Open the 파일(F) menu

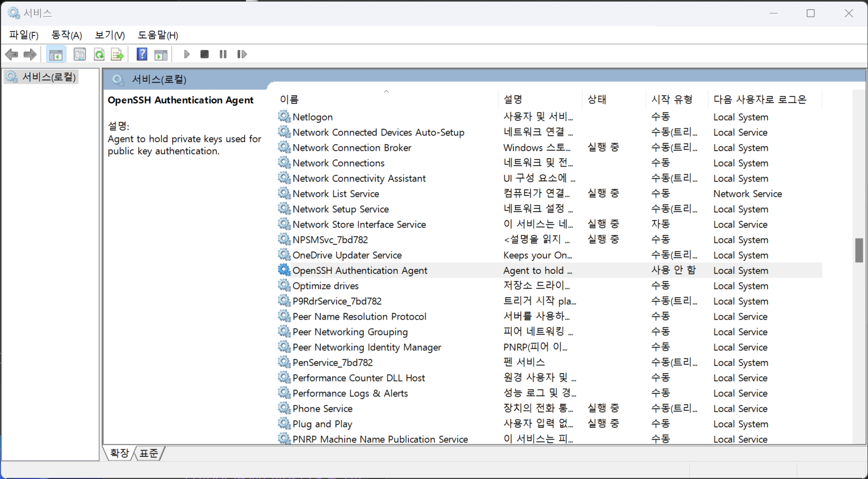24,35
